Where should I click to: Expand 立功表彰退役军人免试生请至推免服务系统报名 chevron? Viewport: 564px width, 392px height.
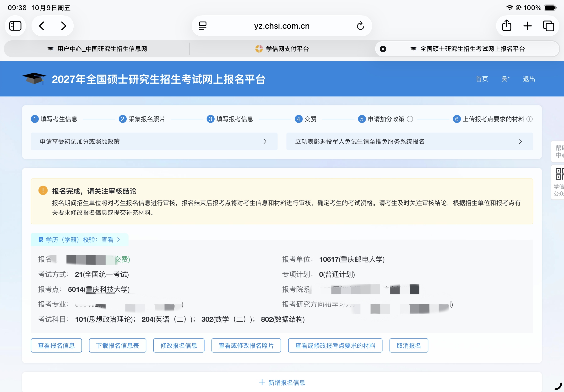520,142
